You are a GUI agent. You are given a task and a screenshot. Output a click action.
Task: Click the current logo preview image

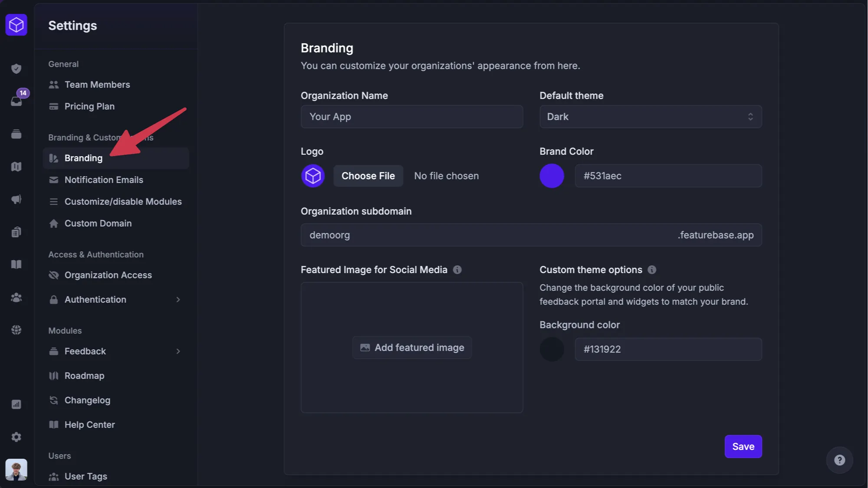click(313, 176)
